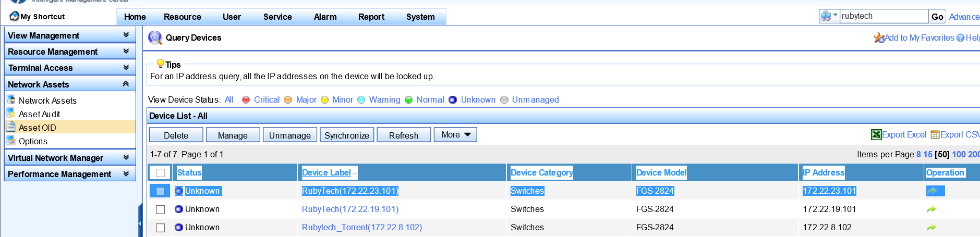Click the Advanced search link
Screen dimensions: 980x237
point(964,17)
